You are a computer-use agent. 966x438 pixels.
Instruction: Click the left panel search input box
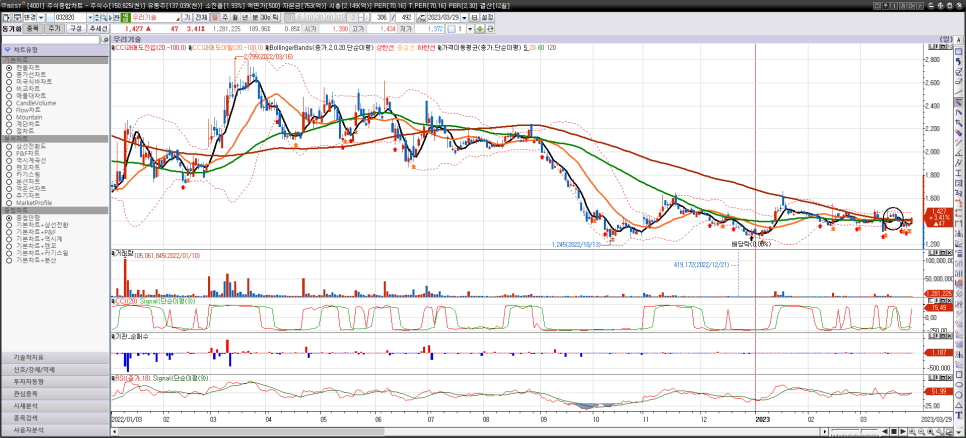coord(49,40)
